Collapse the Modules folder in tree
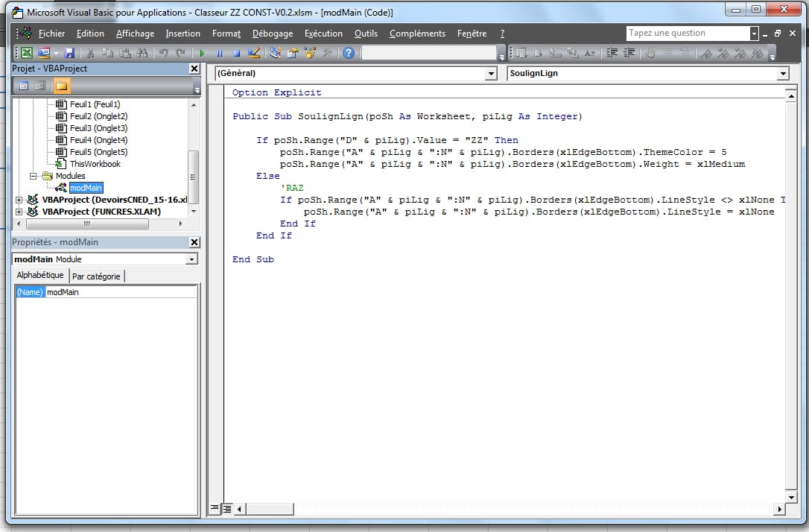809x532 pixels. click(34, 176)
